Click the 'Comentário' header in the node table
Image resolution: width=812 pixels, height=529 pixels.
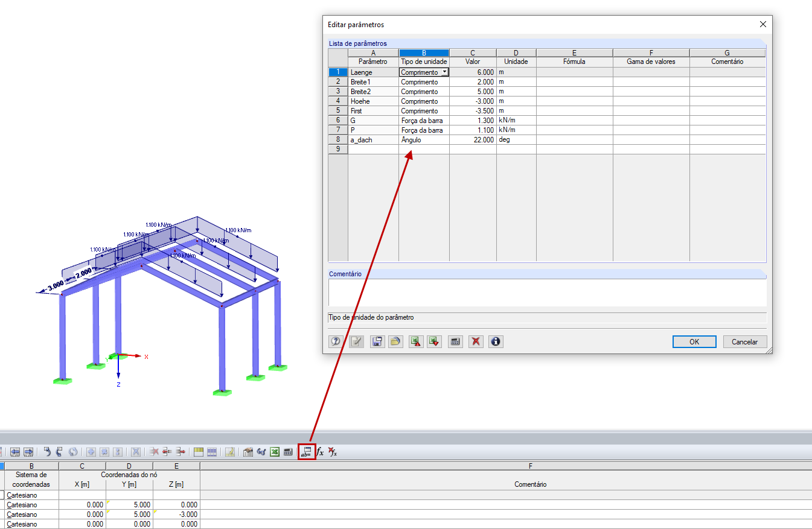[531, 484]
